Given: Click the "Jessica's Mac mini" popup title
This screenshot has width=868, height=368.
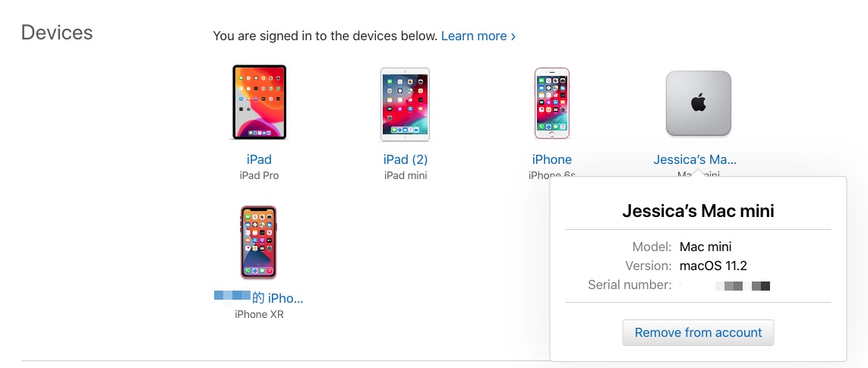Looking at the screenshot, I should [698, 211].
